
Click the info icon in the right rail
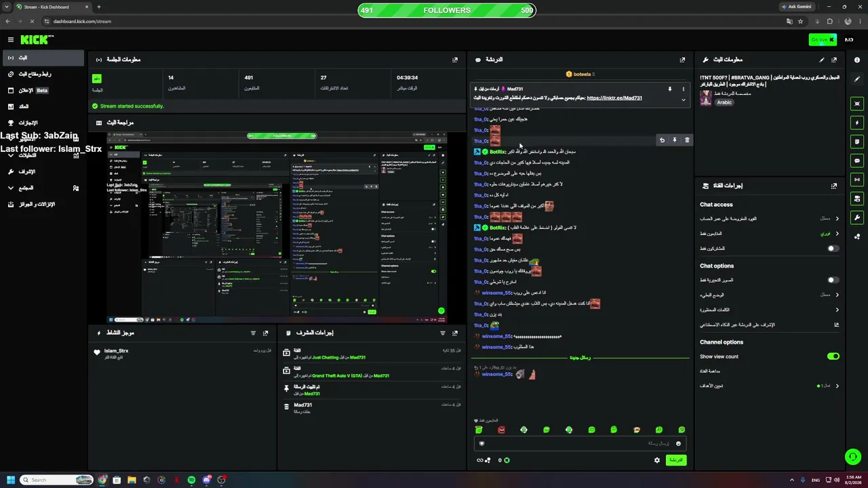tap(857, 60)
